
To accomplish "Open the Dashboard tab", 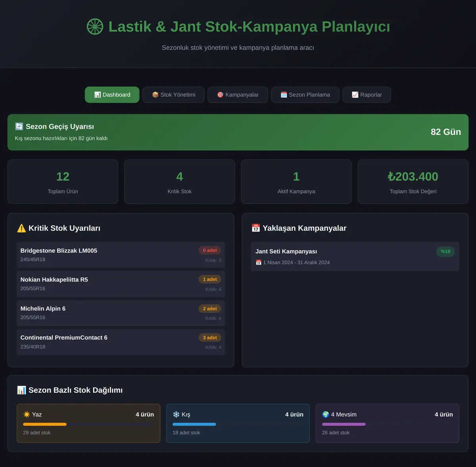I will [112, 95].
